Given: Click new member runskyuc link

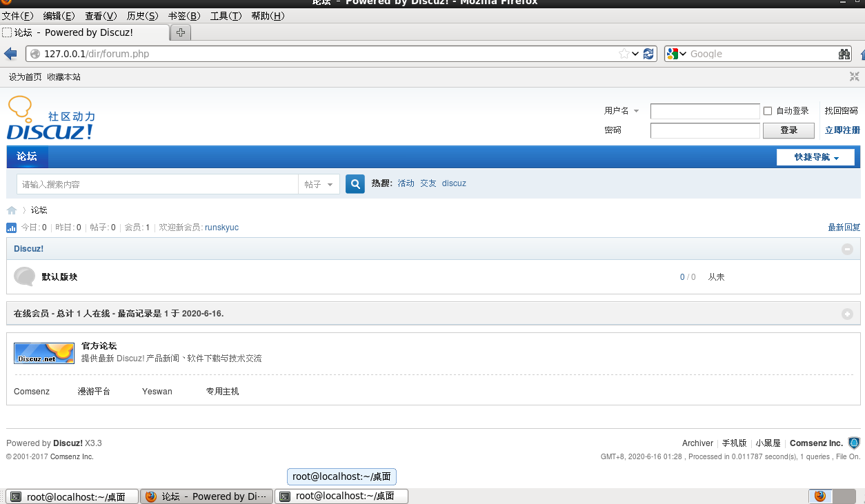Looking at the screenshot, I should click(221, 228).
